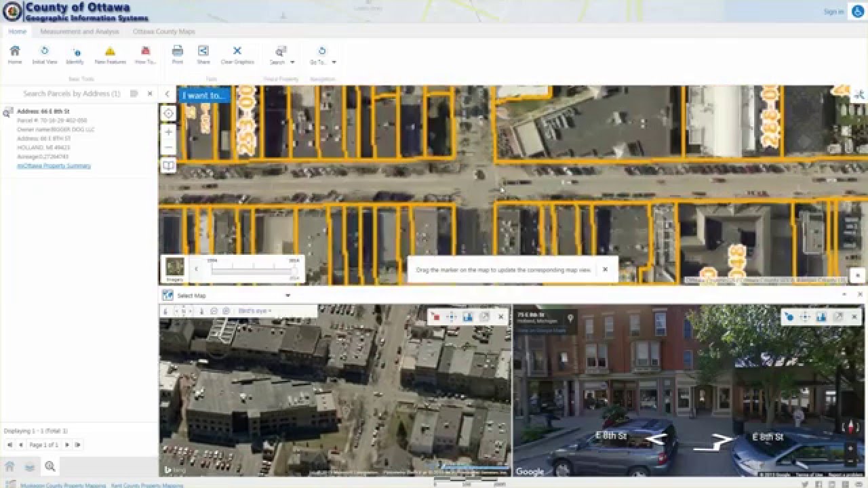Select the Home ribbon tab
The image size is (868, 488).
(17, 31)
